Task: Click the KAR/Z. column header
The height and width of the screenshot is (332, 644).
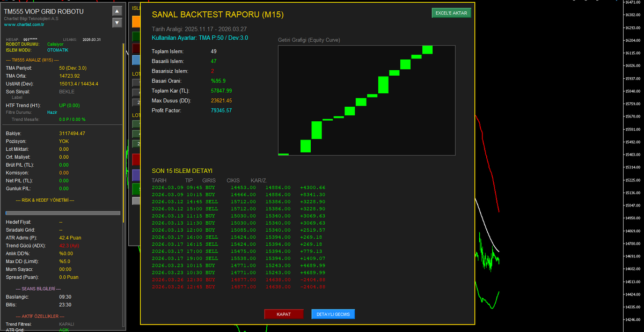Action: (x=259, y=180)
